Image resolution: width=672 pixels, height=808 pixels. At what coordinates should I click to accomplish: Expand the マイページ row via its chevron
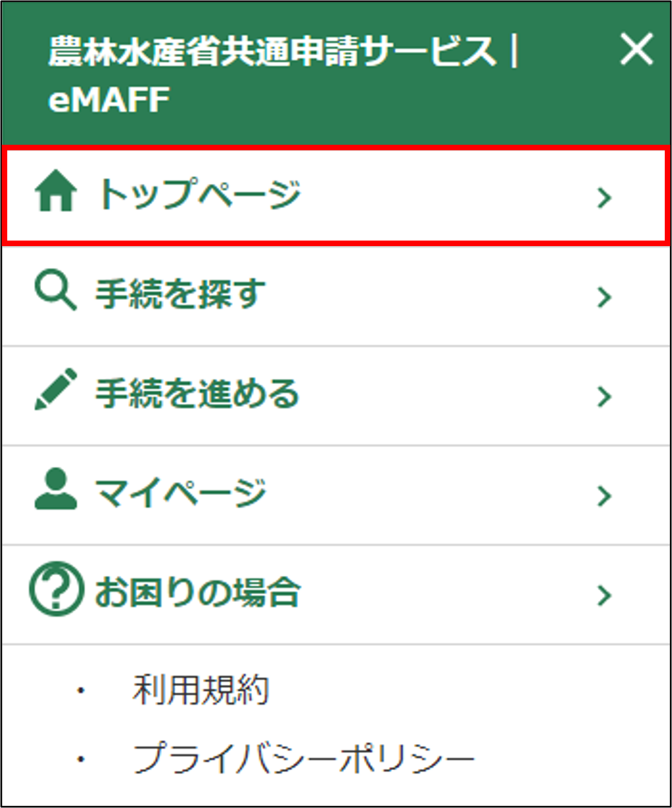[604, 496]
